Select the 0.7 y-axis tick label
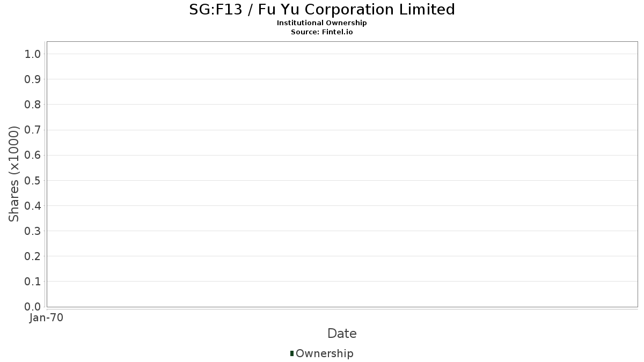The height and width of the screenshot is (362, 644). pos(33,130)
